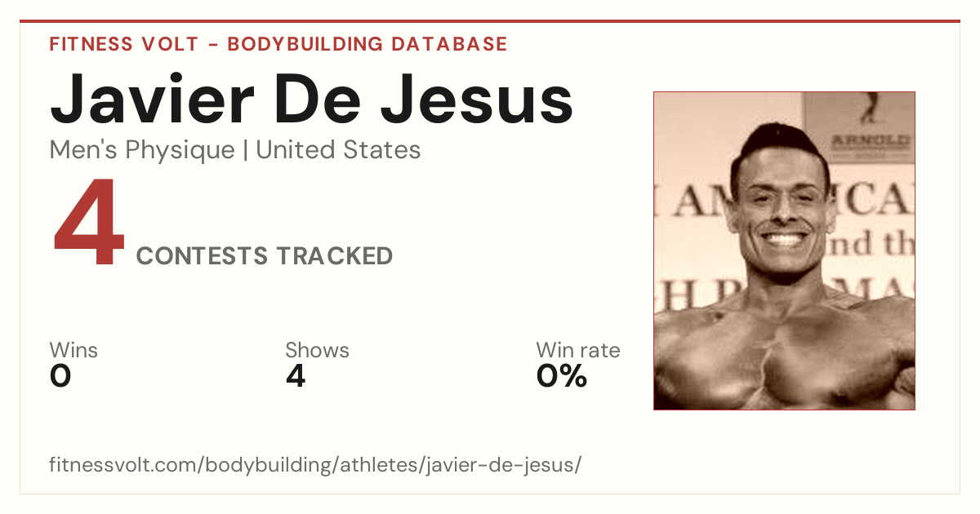Click the 0% win rate value
The image size is (980, 514).
pos(562,376)
